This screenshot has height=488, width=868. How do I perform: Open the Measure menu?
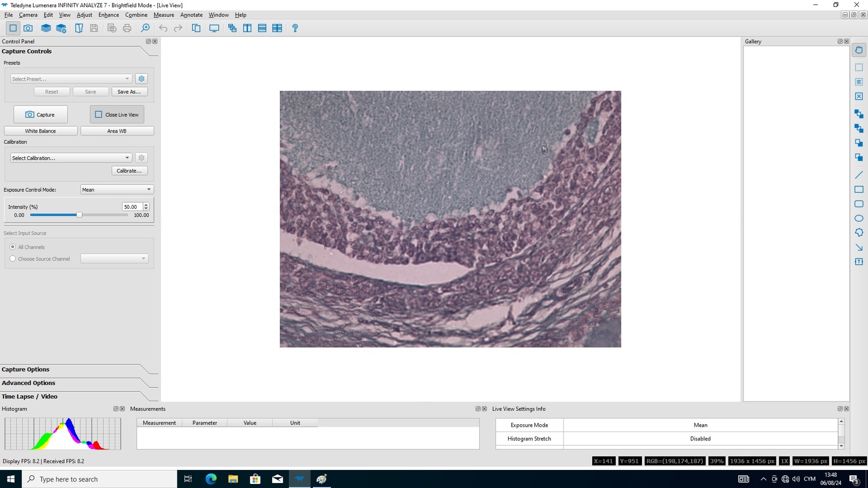(164, 15)
